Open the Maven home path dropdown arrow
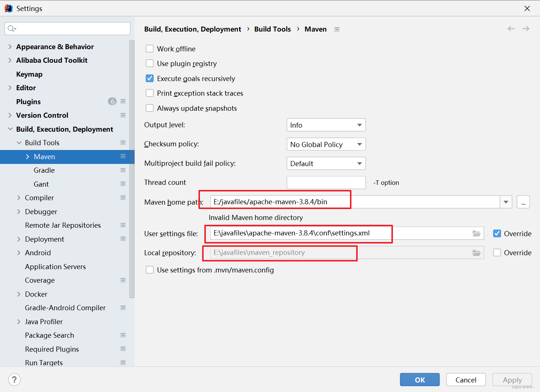 point(506,202)
